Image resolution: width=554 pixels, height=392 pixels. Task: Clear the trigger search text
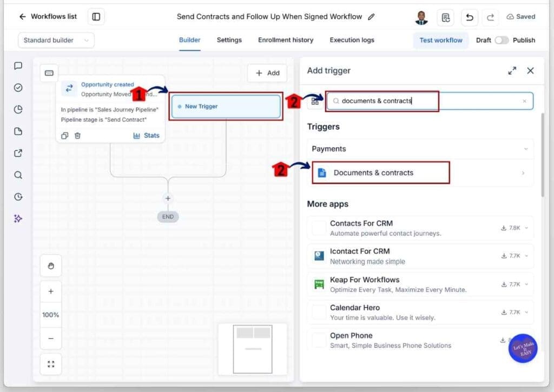(524, 101)
